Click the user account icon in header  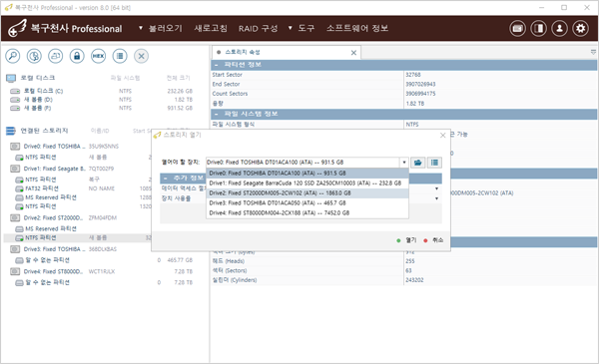pyautogui.click(x=560, y=28)
